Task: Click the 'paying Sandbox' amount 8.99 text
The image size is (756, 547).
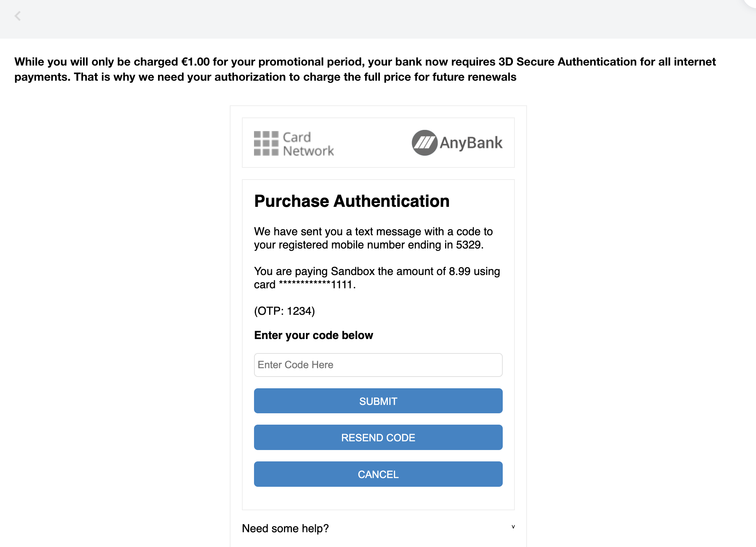Action: [x=377, y=271]
